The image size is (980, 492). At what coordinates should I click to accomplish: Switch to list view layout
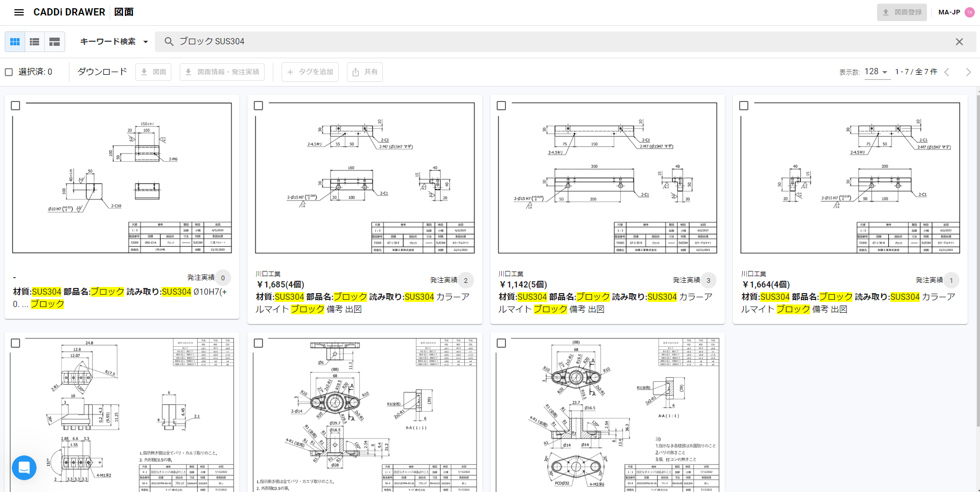34,42
